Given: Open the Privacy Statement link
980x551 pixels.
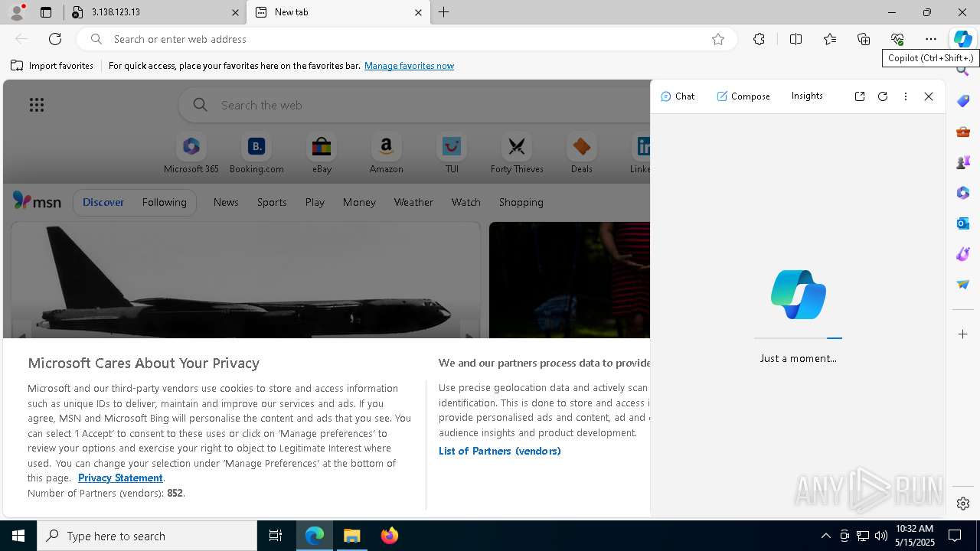Looking at the screenshot, I should (120, 478).
